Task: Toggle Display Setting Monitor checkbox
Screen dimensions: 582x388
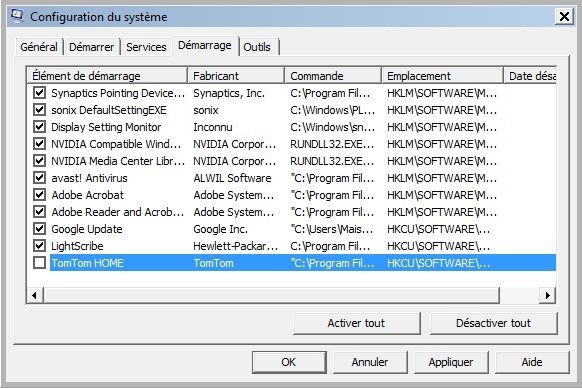Action: coord(39,127)
